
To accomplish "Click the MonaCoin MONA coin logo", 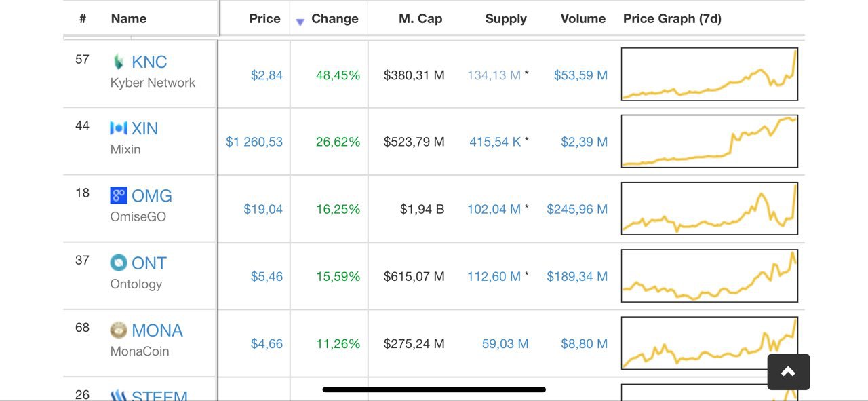I will point(119,330).
